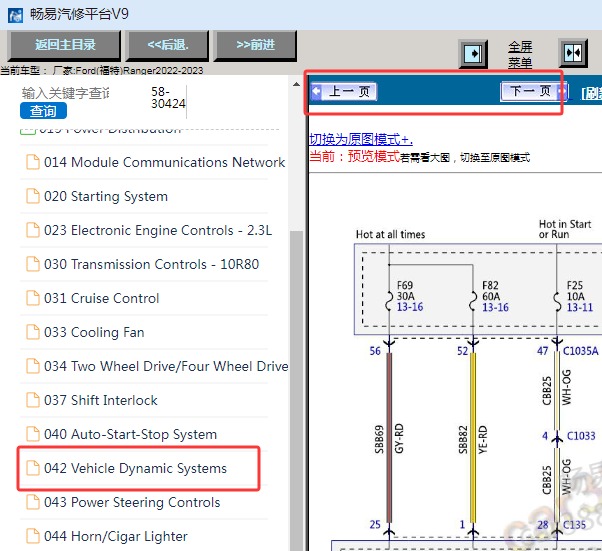Follow the 13-11 link under fuse F25
This screenshot has width=602, height=551.
coord(580,307)
